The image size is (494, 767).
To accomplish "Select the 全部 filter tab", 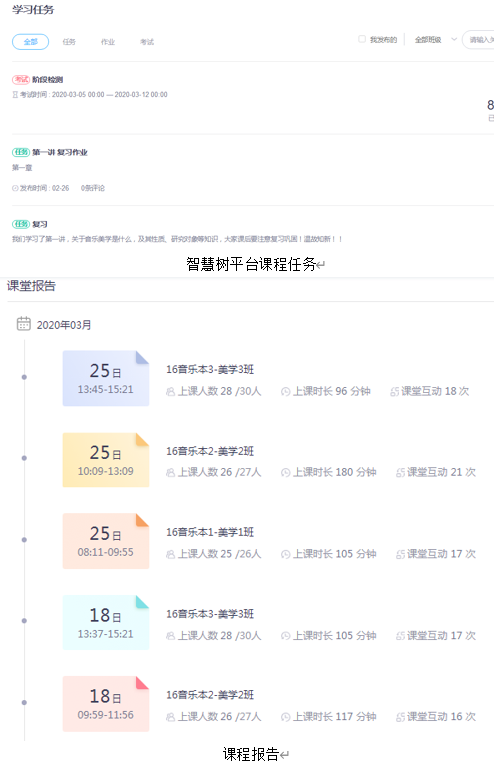I will coord(30,42).
